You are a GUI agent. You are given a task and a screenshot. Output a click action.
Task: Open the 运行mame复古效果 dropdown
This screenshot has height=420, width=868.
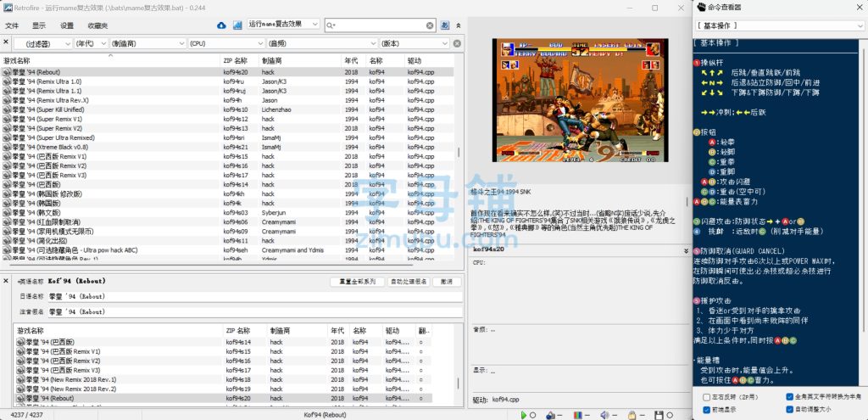point(283,25)
